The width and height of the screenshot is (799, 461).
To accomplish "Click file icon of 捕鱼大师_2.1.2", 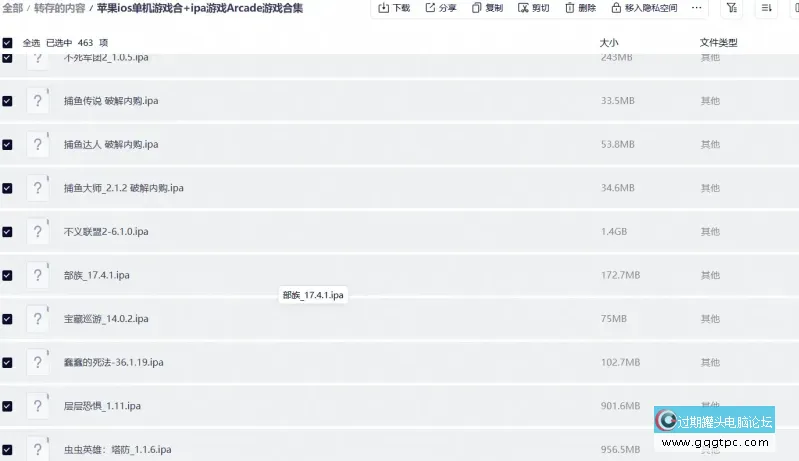I will click(x=38, y=188).
